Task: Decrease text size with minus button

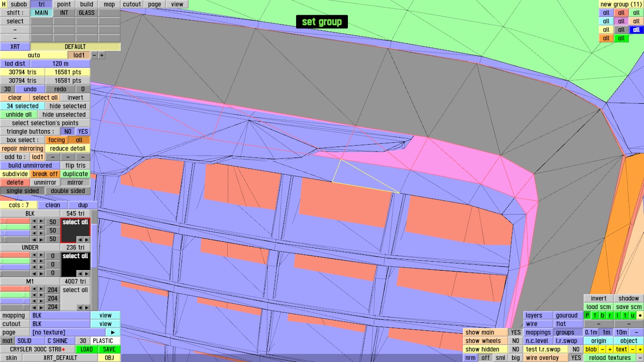Action: coord(632,349)
